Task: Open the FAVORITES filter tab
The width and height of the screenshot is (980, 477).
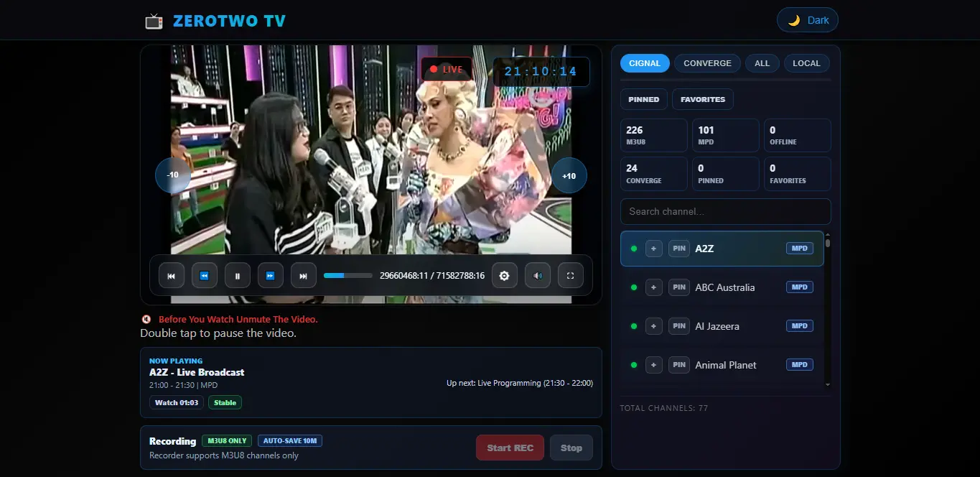Action: 703,99
